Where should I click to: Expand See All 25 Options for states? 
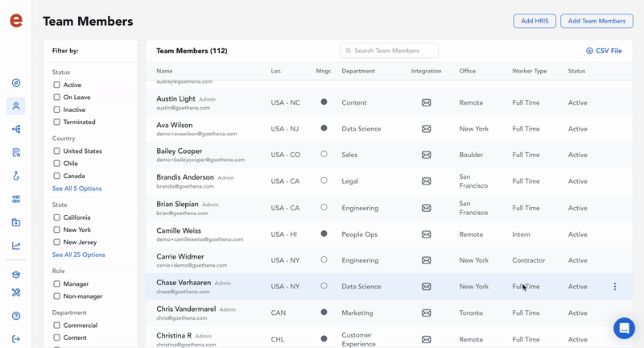(79, 255)
